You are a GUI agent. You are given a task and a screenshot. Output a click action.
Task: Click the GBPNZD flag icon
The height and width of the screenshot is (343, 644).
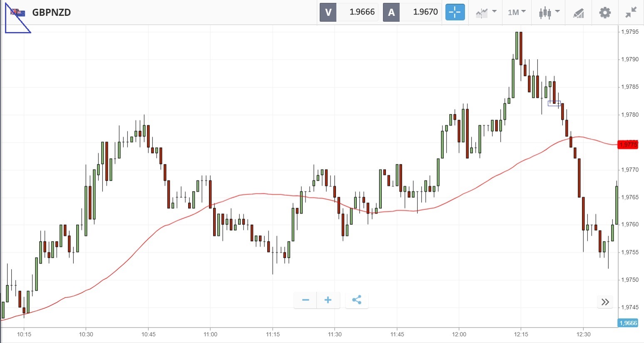(x=18, y=12)
